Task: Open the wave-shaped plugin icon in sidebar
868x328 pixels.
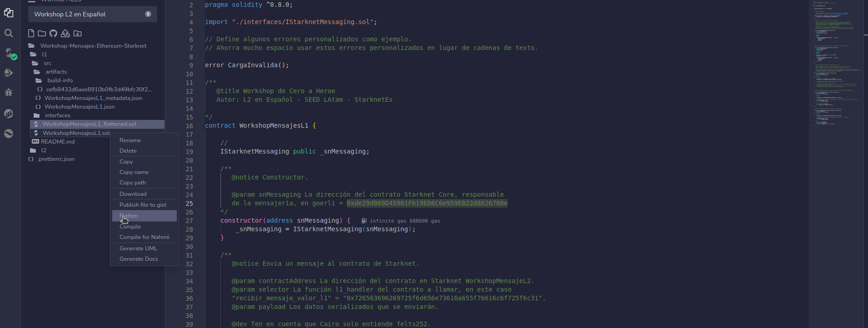Action: click(x=9, y=134)
